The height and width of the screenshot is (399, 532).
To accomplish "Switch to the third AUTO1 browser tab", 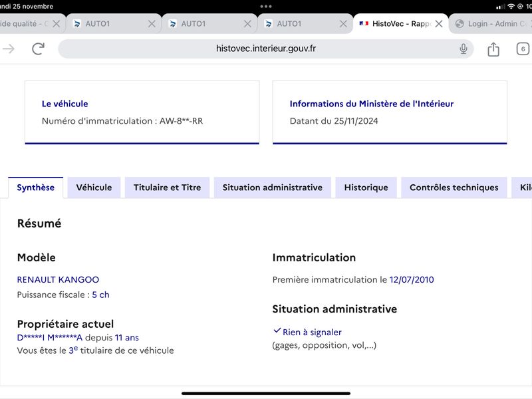I will (x=305, y=24).
